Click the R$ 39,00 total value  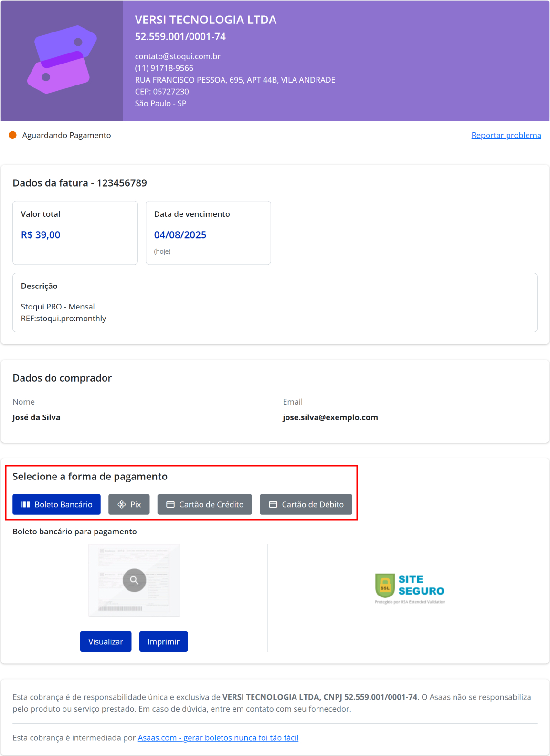pyautogui.click(x=41, y=235)
